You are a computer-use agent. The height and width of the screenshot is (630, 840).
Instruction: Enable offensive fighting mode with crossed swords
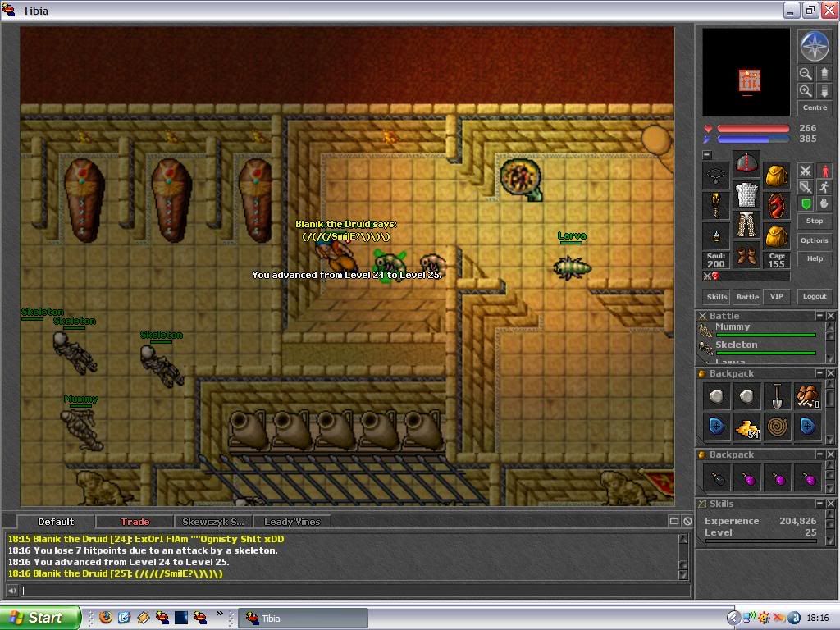coord(806,171)
